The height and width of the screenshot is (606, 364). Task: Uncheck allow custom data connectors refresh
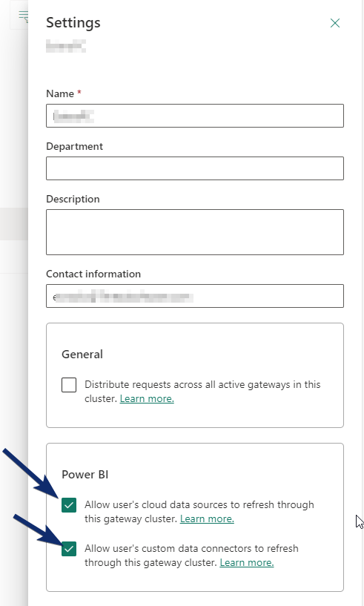click(69, 549)
